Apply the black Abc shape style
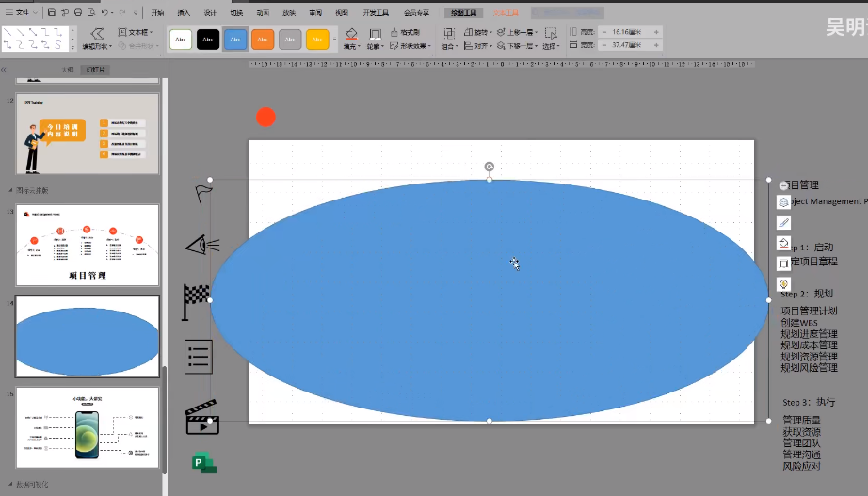868x496 pixels. pos(208,40)
